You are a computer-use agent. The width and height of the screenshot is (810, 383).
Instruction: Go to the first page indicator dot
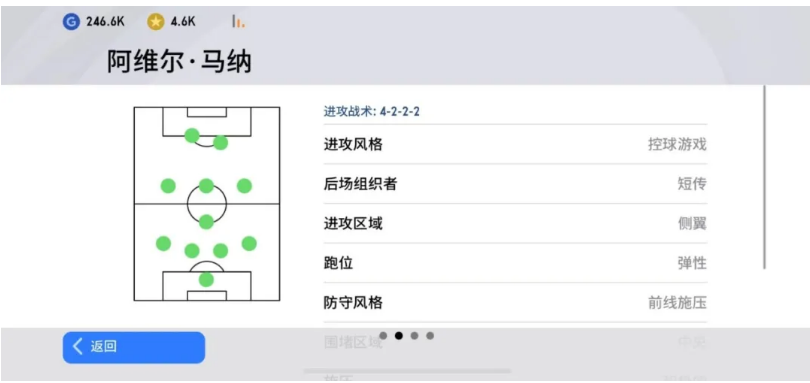pyautogui.click(x=383, y=336)
